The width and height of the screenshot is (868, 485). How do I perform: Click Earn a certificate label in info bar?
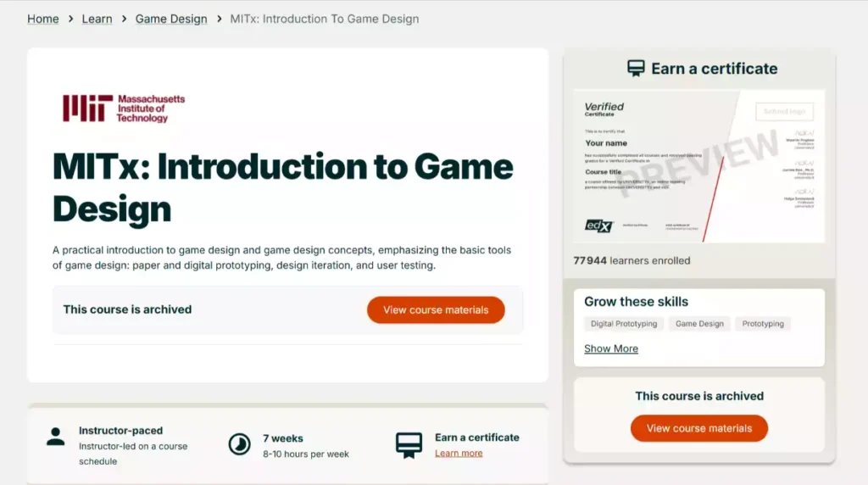click(x=477, y=438)
